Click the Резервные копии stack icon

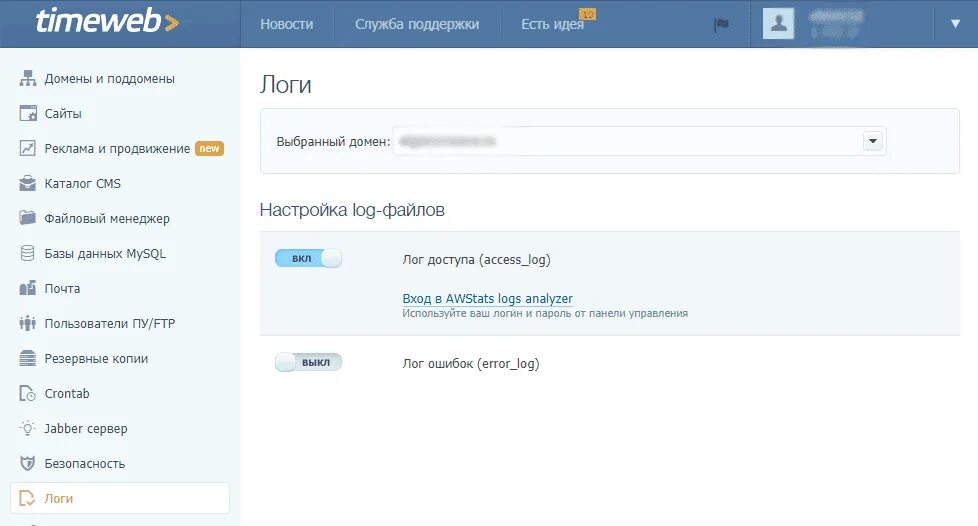click(27, 358)
